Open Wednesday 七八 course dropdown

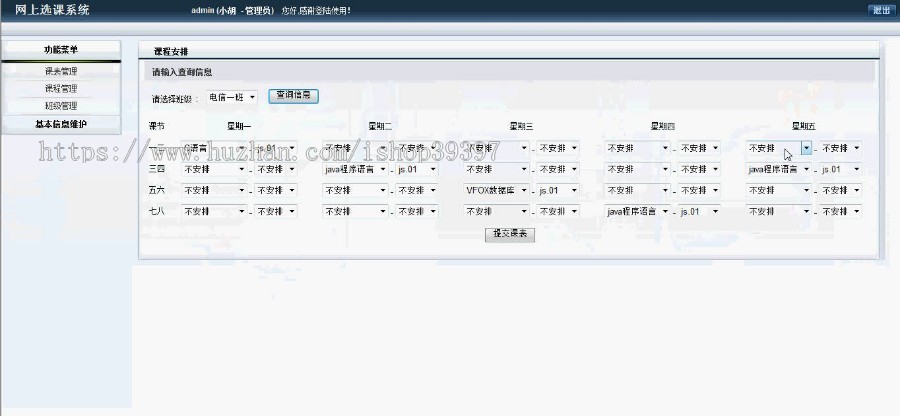point(496,212)
